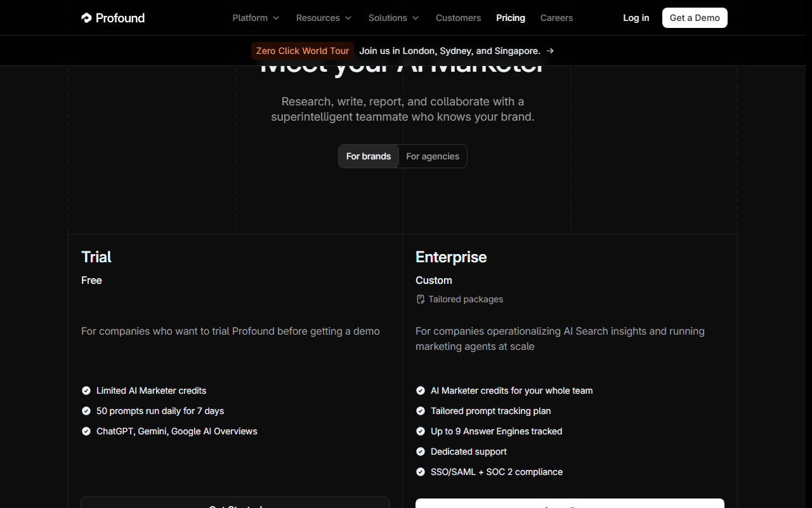Open the Careers page

click(556, 18)
